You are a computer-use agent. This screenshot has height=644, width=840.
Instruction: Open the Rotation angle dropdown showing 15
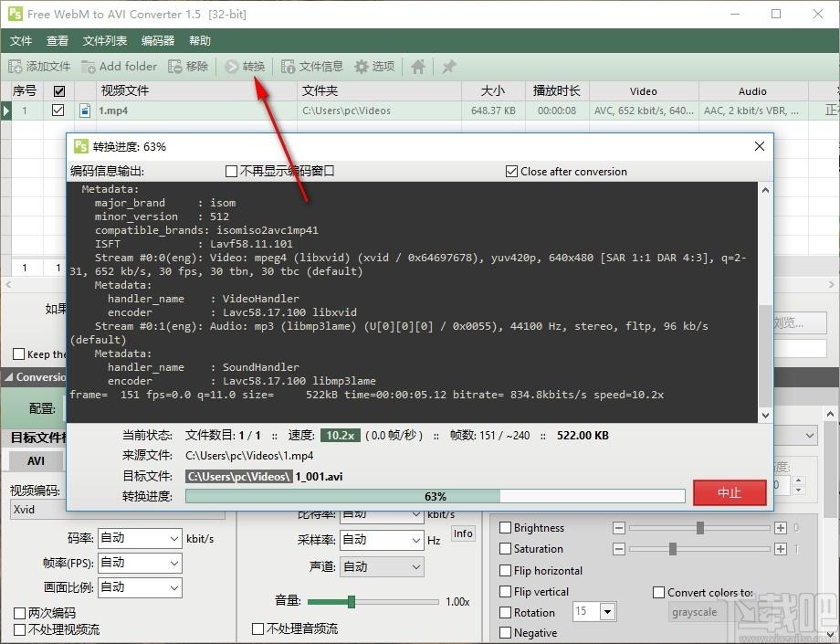tap(606, 611)
